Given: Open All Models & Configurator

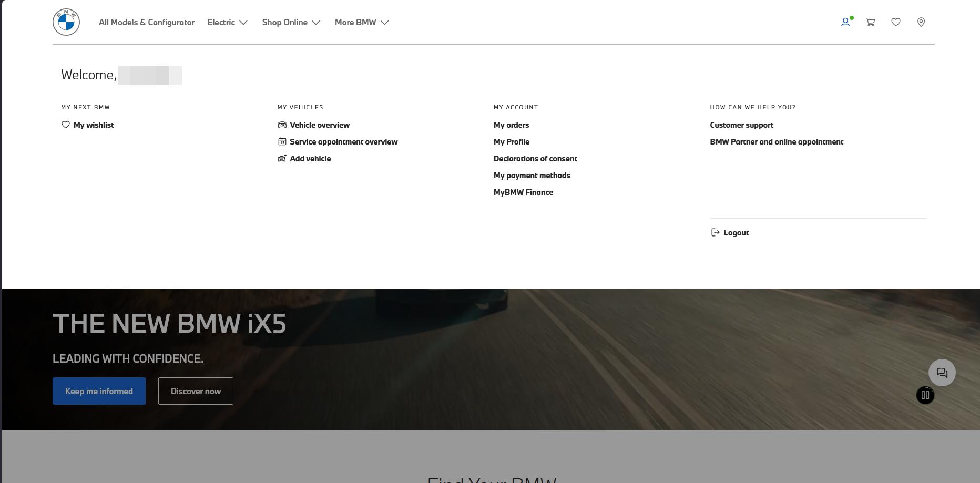Looking at the screenshot, I should pos(147,22).
